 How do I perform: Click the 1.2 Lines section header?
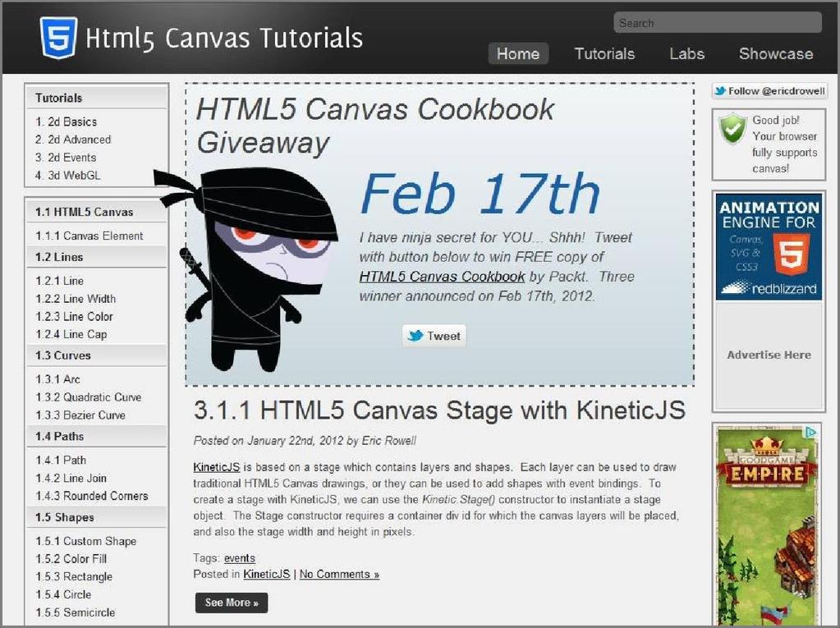pos(96,257)
